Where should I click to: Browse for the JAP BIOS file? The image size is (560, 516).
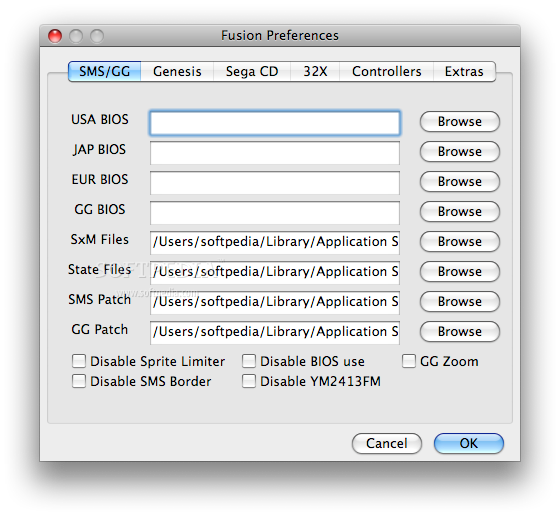pyautogui.click(x=460, y=151)
